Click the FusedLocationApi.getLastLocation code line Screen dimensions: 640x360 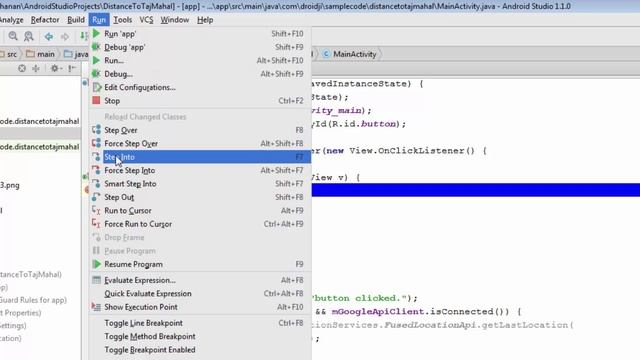pos(443,325)
